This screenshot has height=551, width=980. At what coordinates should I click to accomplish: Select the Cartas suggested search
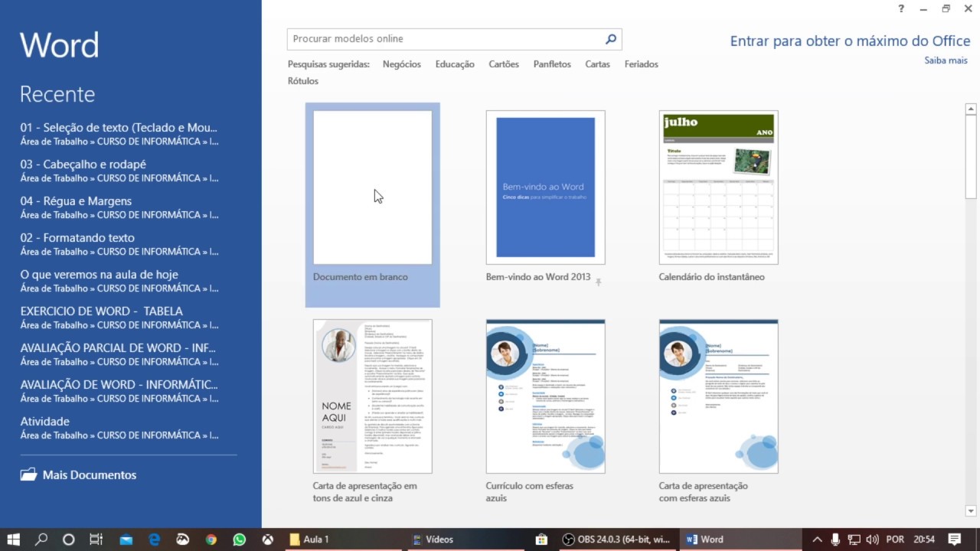tap(597, 64)
